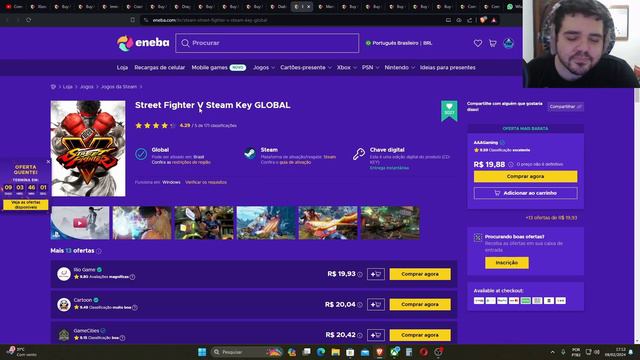The height and width of the screenshot is (360, 640).
Task: Click Comprar agora for GameCities offer
Action: click(420, 335)
